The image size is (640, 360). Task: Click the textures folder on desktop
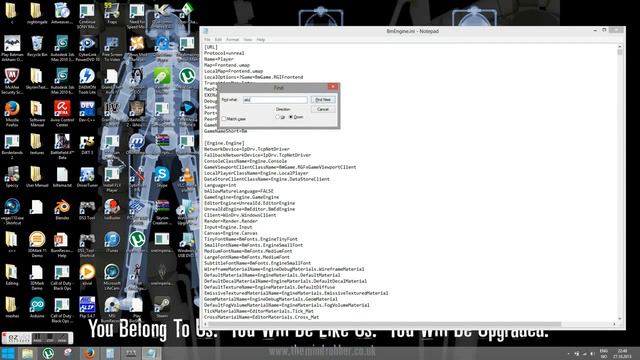point(37,144)
